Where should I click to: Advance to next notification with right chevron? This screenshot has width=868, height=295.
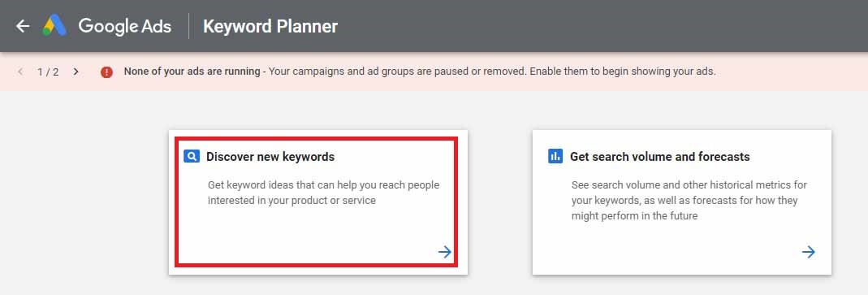pyautogui.click(x=76, y=72)
